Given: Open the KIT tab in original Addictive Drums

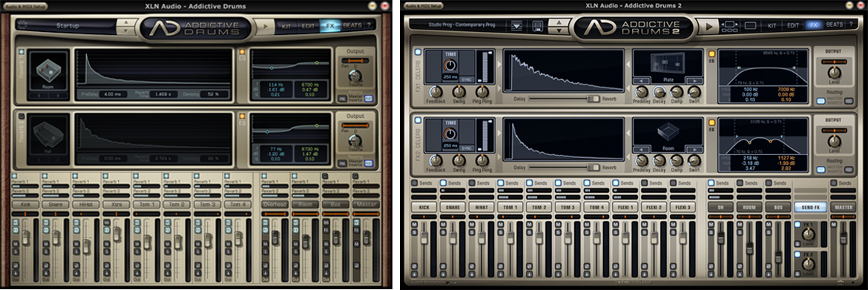Looking at the screenshot, I should 286,25.
